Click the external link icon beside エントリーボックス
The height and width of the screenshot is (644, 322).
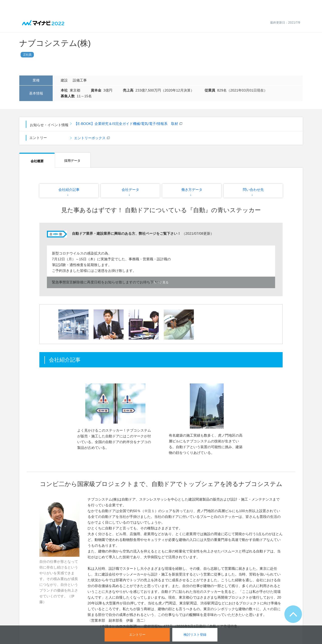point(109,138)
